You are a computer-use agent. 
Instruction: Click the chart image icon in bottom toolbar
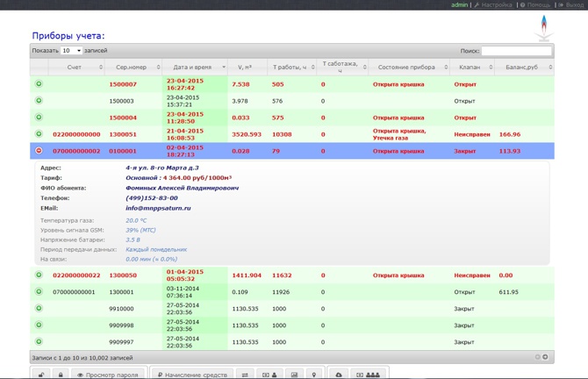click(294, 375)
